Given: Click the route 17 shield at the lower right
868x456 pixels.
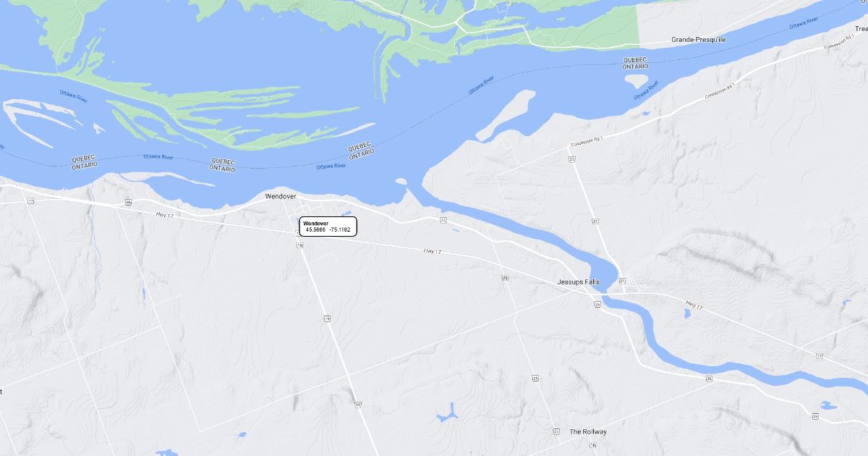Looking at the screenshot, I should (819, 356).
